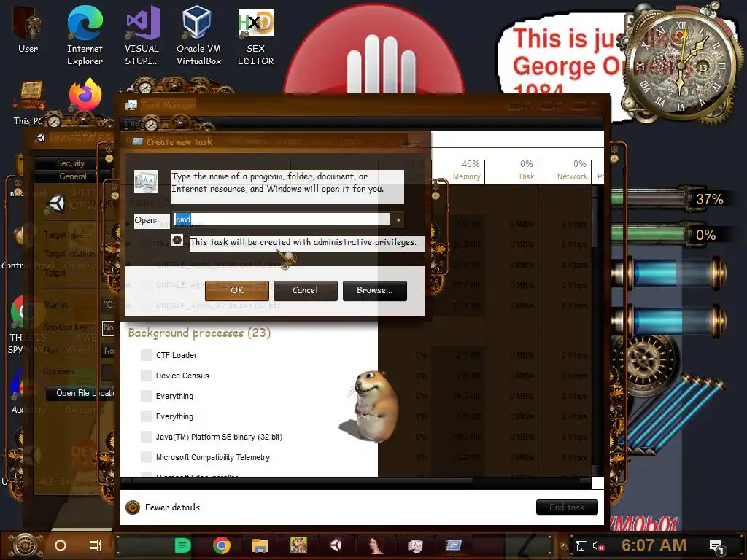Launch Internet Explorer desktop shortcut
This screenshot has height=560, width=747.
coord(85,36)
